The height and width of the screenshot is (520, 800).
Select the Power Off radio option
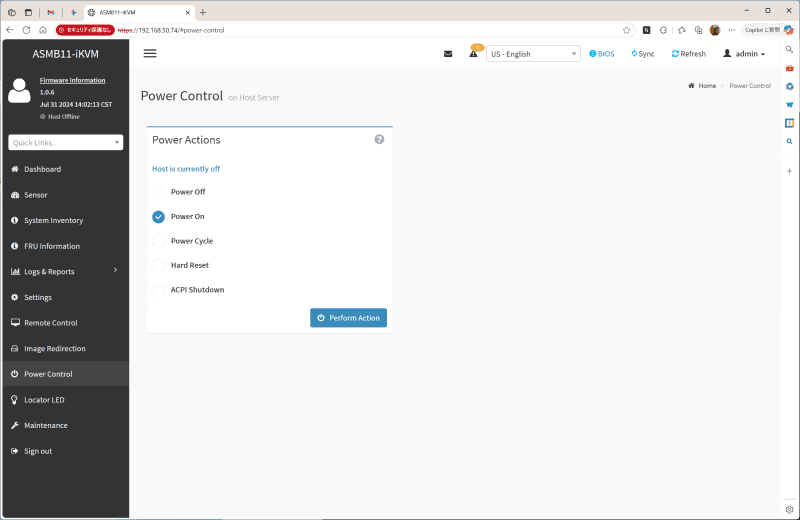tap(159, 192)
